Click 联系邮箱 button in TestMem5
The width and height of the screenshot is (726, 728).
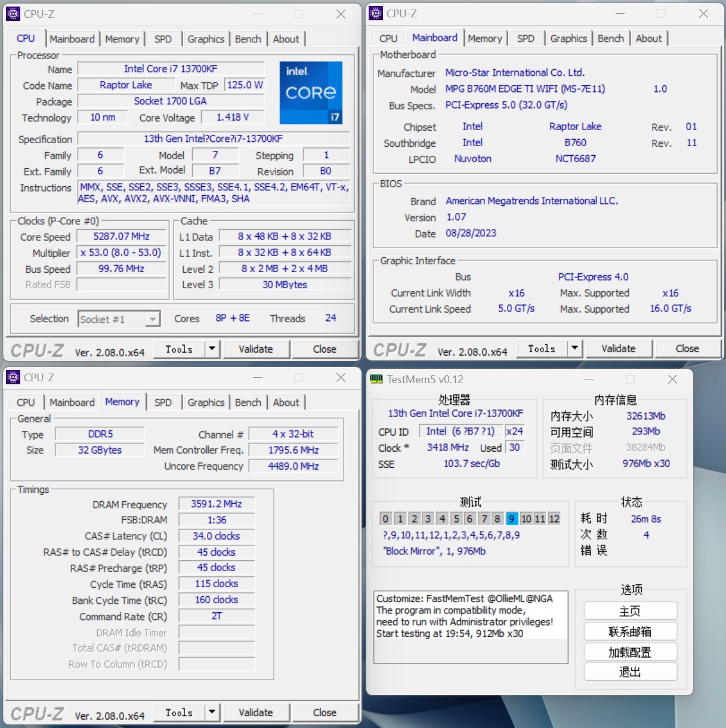pos(631,631)
